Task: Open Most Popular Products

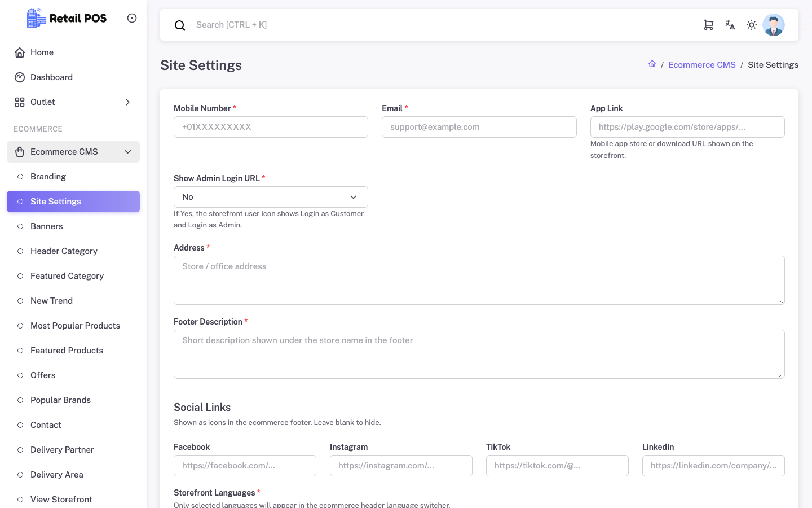Action: (x=73, y=326)
